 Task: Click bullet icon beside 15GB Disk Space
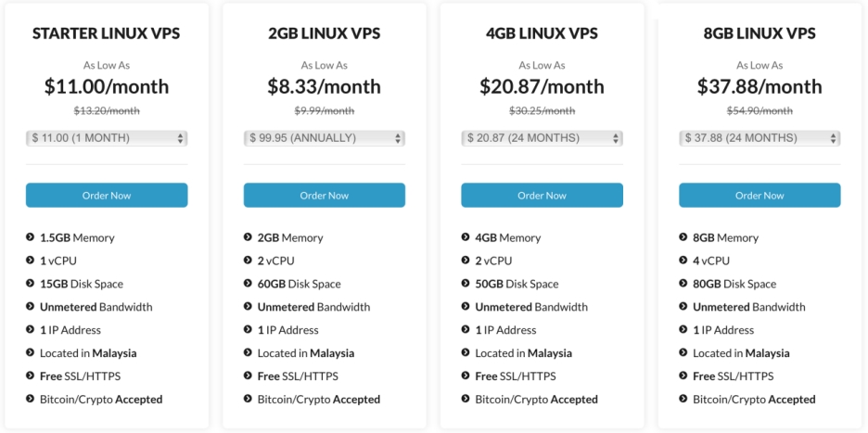click(30, 283)
